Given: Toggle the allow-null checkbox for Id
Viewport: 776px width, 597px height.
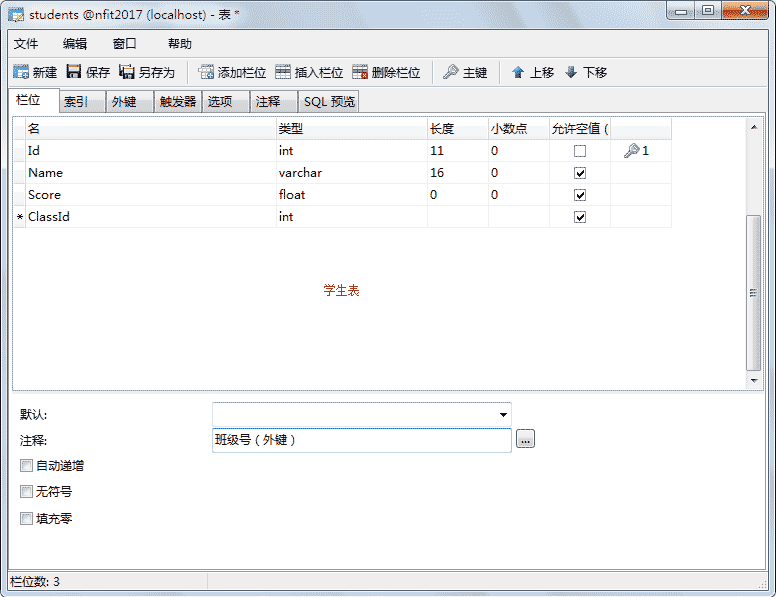Looking at the screenshot, I should point(580,151).
